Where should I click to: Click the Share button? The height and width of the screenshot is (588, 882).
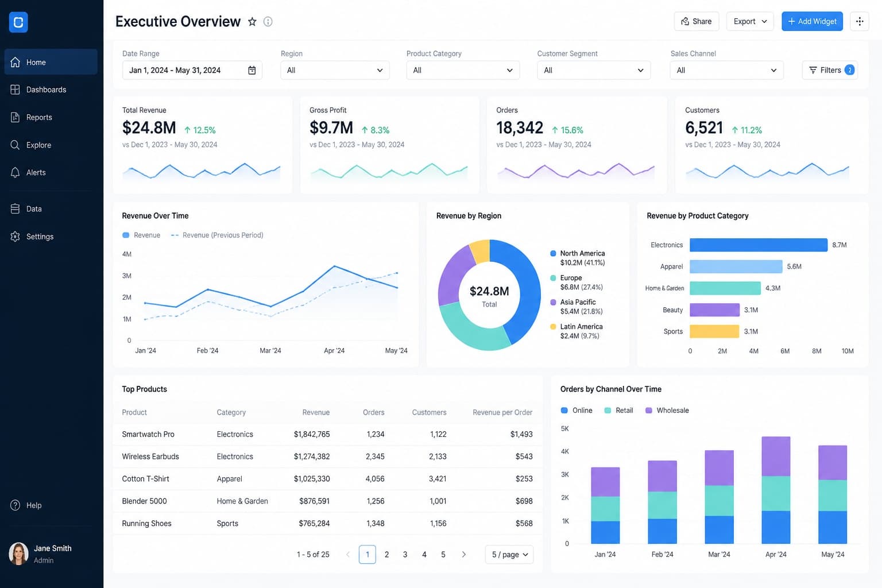pyautogui.click(x=697, y=21)
